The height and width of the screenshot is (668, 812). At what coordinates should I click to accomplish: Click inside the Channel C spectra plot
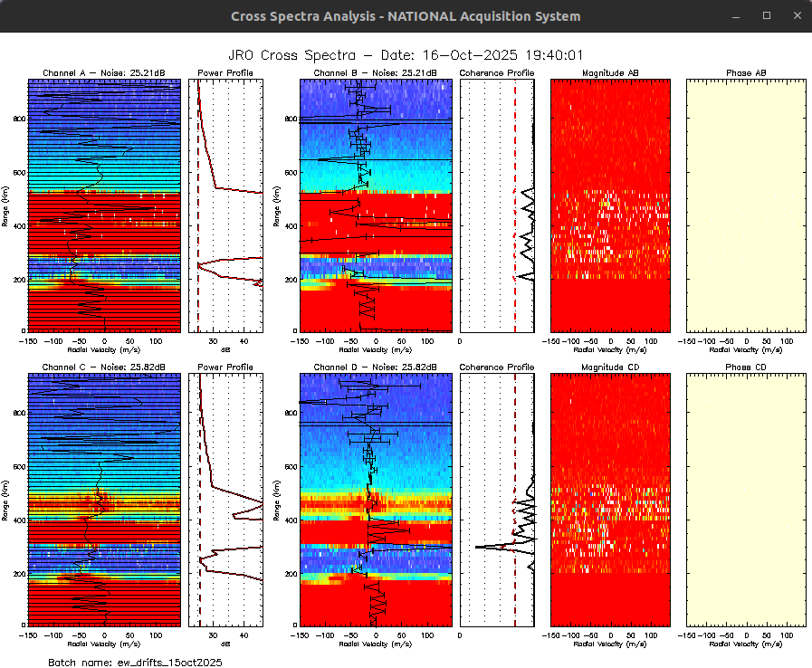(104, 500)
